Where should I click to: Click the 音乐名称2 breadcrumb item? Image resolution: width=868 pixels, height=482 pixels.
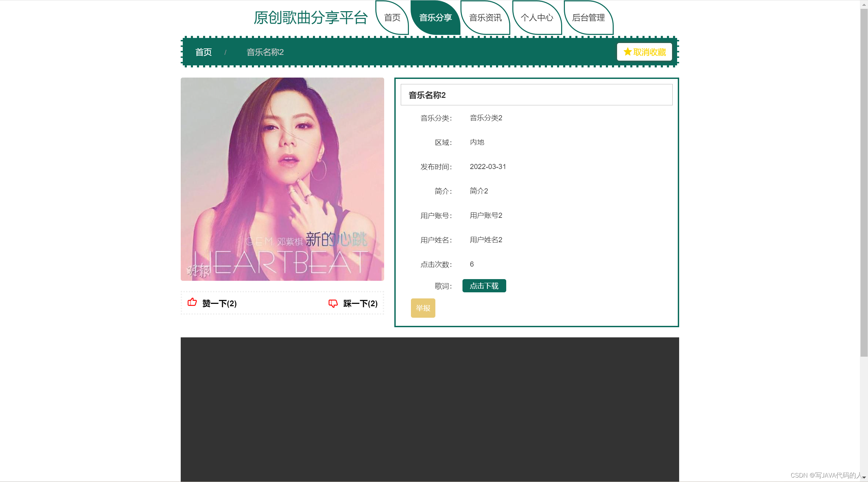[x=265, y=52]
